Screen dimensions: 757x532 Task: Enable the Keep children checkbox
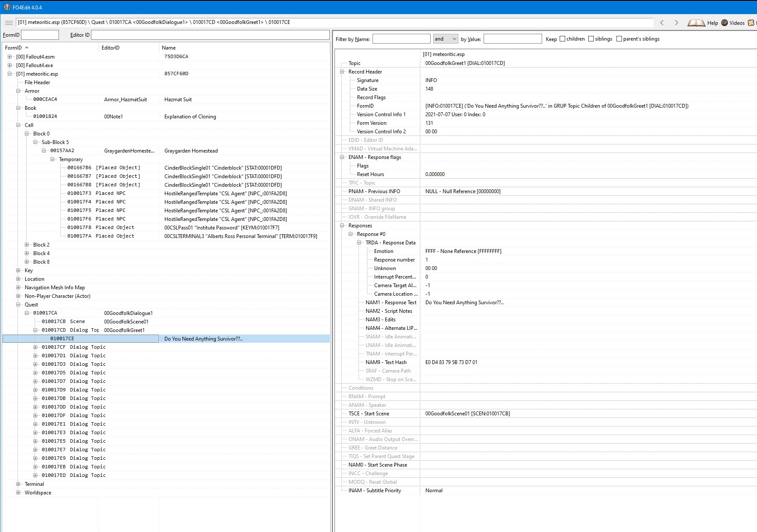(x=562, y=39)
